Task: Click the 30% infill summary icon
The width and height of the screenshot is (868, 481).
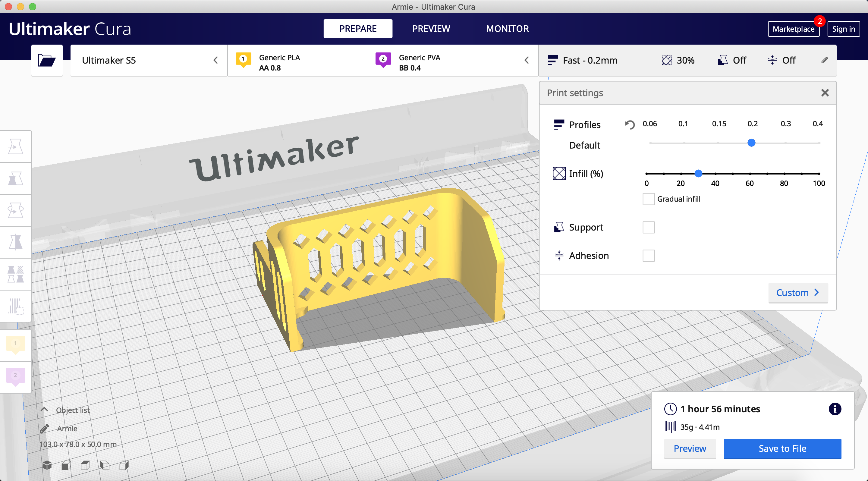Action: tap(667, 60)
